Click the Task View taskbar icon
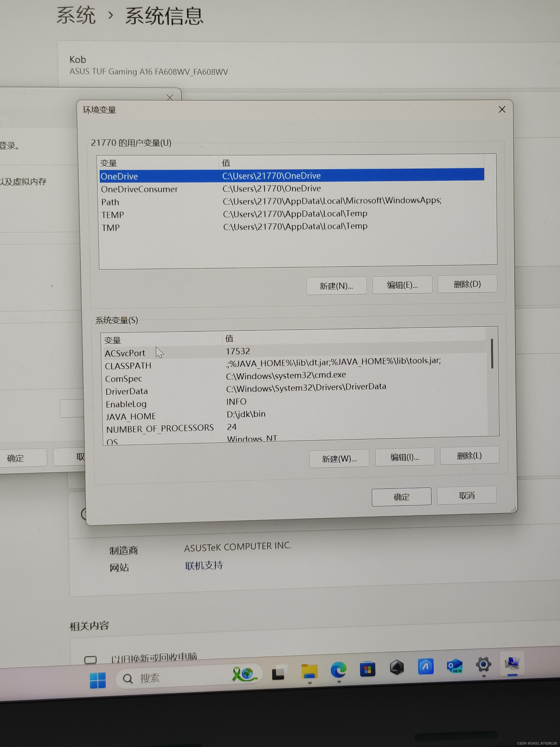 (278, 673)
